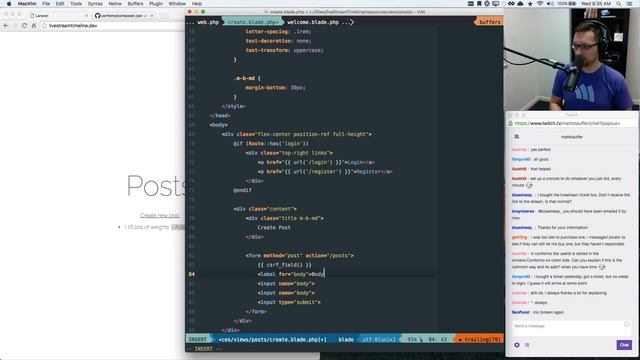Click username BestFood in chat
The width and height of the screenshot is (640, 360).
[x=520, y=312]
